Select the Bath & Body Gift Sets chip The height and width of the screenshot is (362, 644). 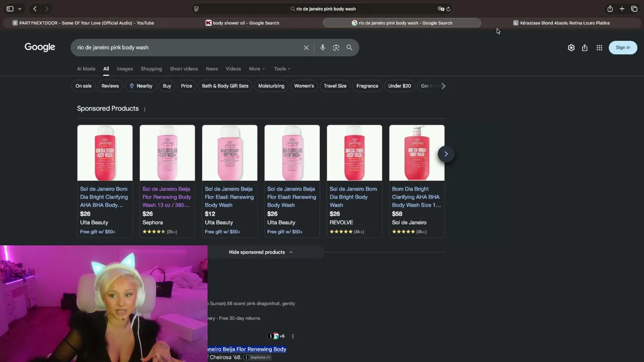tap(225, 86)
